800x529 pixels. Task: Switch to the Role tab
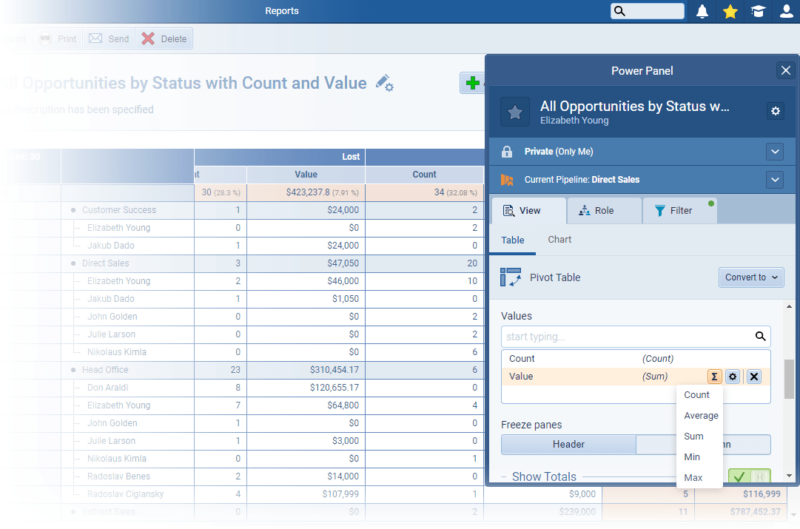point(604,211)
